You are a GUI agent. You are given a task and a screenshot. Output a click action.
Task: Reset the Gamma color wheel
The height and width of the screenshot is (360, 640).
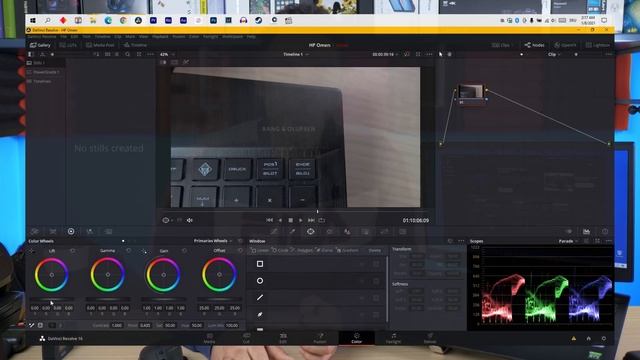[x=129, y=251]
